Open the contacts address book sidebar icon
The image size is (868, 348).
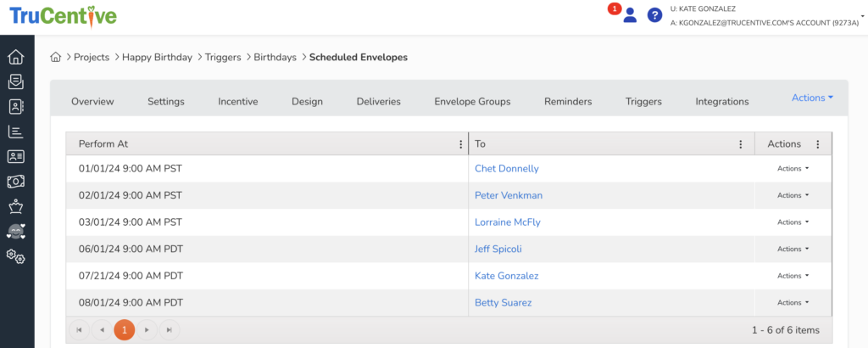point(15,107)
